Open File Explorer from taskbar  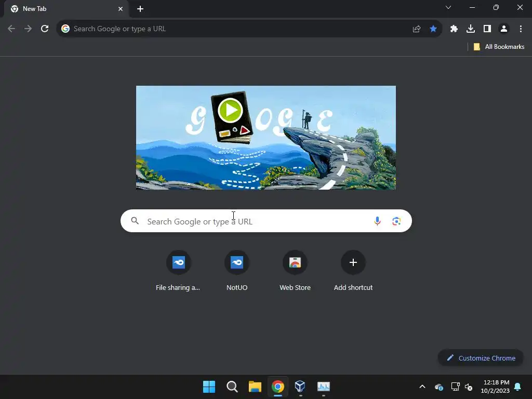click(x=255, y=387)
